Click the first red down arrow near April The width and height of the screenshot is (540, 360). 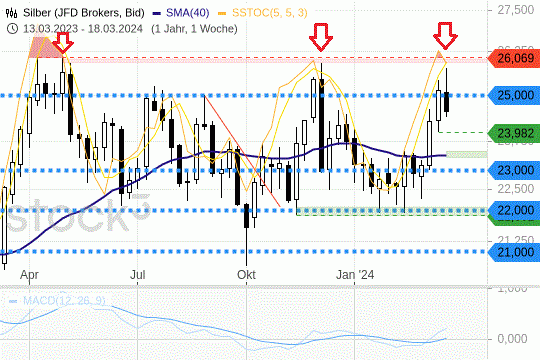[63, 43]
